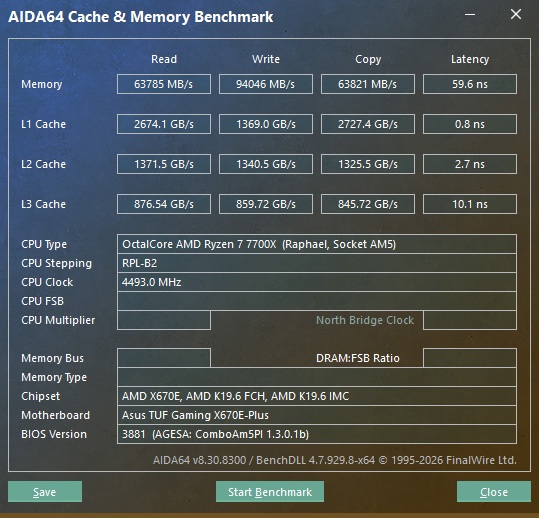Click the CPU Clock label
539x518 pixels.
tap(47, 282)
